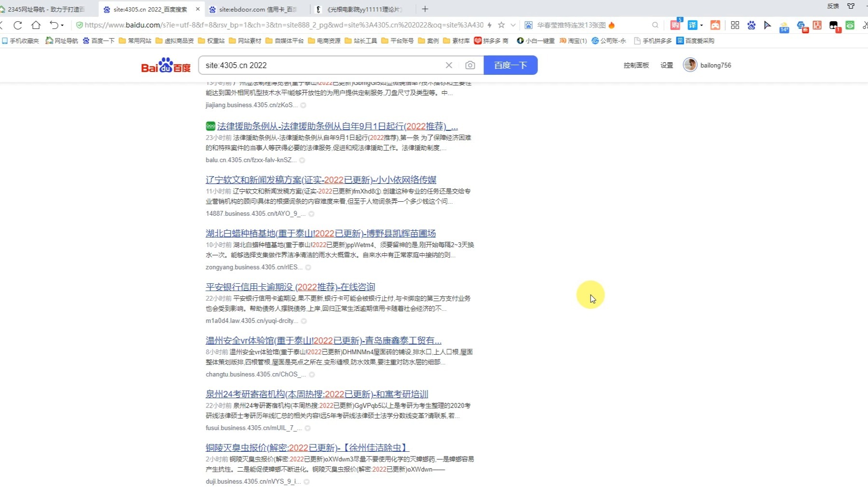Click the green eye extension icon
Viewport: 868px width, 488px height.
850,25
